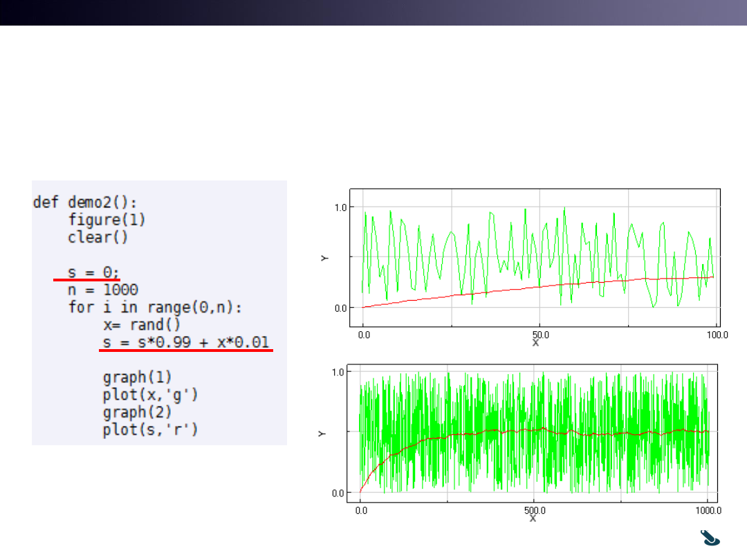The width and height of the screenshot is (747, 560).
Task: Click the 'n = 1000' code line
Action: (103, 290)
